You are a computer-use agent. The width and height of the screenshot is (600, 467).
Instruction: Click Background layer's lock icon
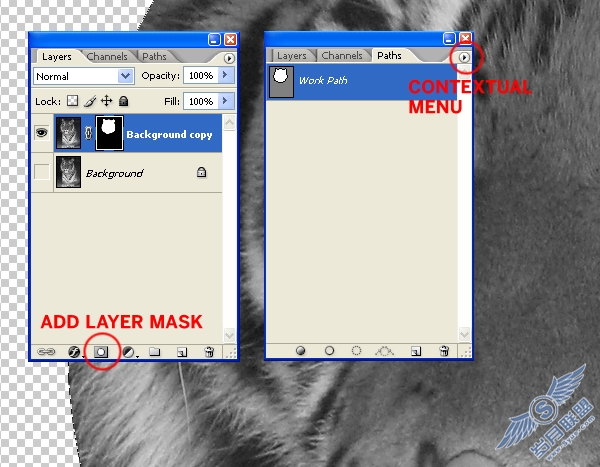point(201,172)
